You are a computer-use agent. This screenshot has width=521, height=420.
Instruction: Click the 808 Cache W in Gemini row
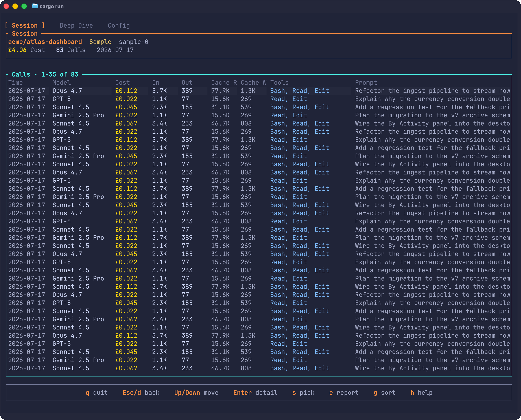tap(246, 319)
